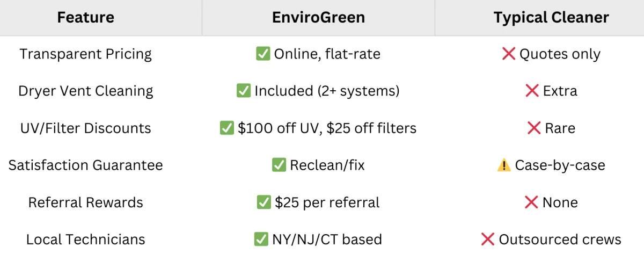The image size is (644, 261).
Task: Click the Local Technicians row label
Action: (86, 240)
